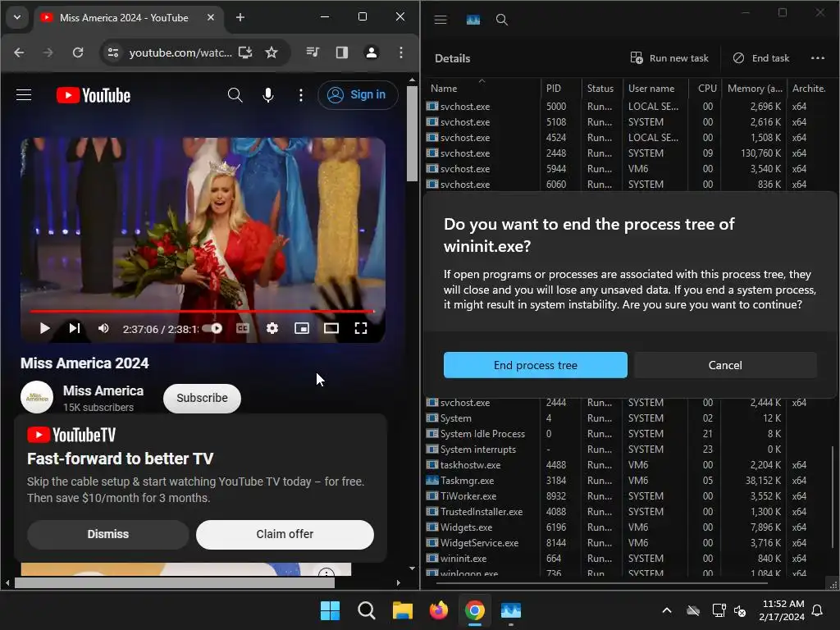This screenshot has height=630, width=840.
Task: Open Task Manager more options ellipsis
Action: coord(818,58)
